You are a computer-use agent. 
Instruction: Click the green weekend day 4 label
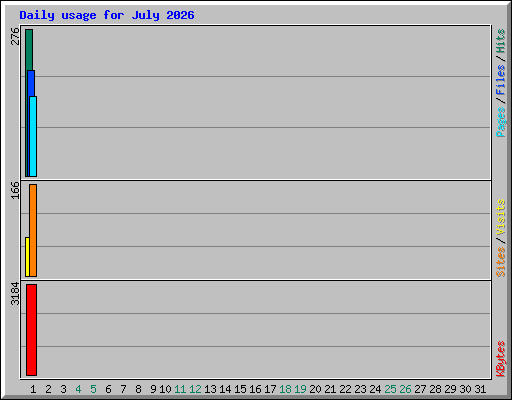(x=78, y=389)
